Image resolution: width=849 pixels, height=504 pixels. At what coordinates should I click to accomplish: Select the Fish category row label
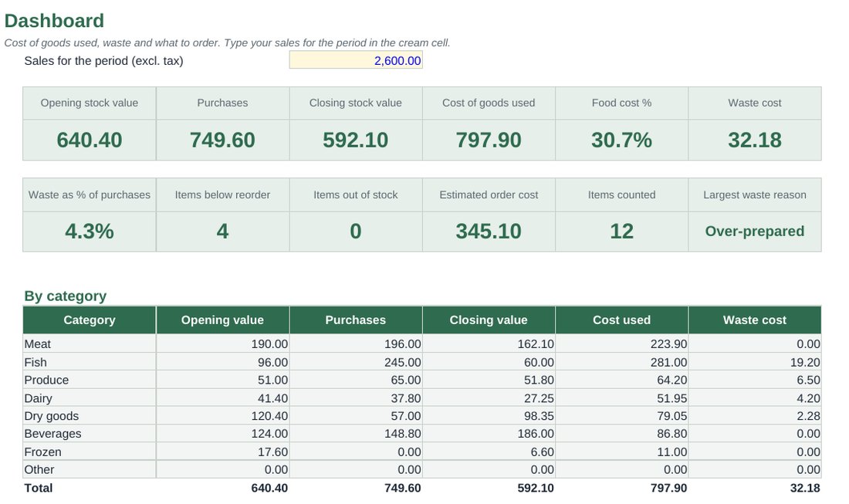tap(36, 362)
